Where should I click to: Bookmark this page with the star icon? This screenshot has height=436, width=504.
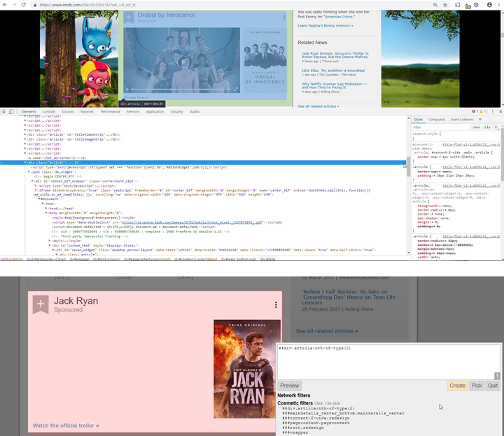(x=445, y=5)
